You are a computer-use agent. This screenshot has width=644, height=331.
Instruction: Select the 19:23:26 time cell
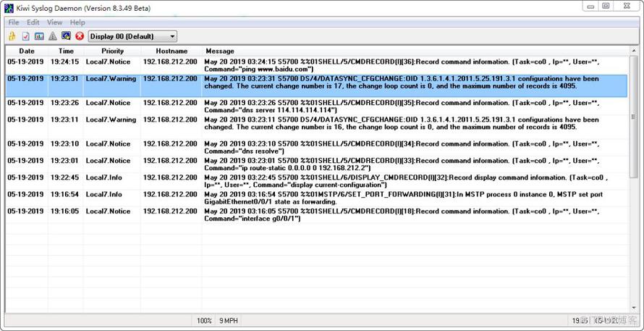pos(65,103)
